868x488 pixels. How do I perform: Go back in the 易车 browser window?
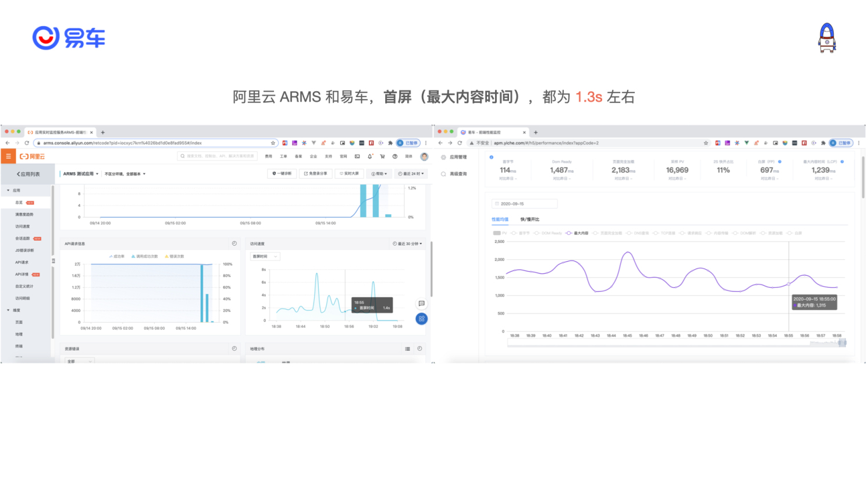click(x=440, y=143)
